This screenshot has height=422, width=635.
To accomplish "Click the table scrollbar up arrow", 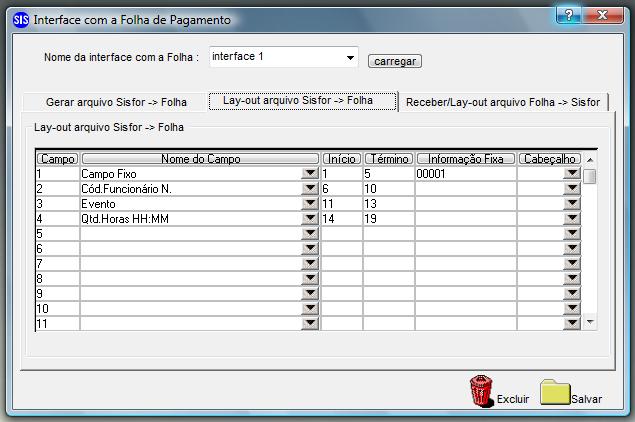I will tap(590, 160).
